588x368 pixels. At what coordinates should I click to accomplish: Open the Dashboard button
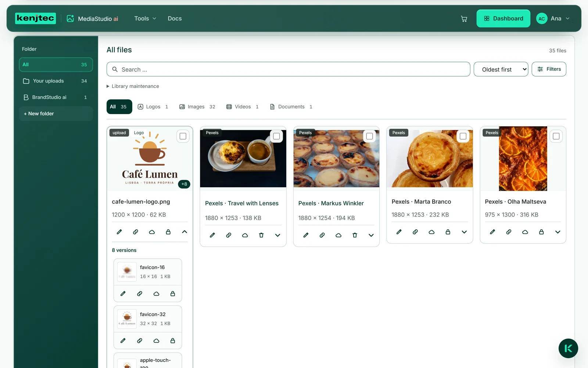(503, 18)
